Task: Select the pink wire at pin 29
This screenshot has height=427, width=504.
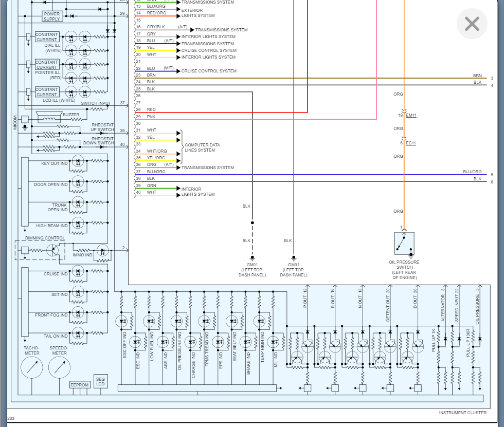Action: tap(256, 119)
